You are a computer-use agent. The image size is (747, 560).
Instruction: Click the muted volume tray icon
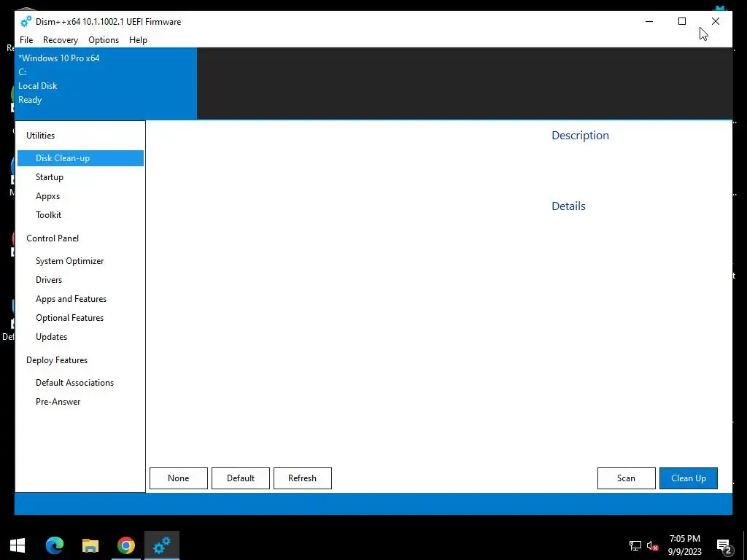652,545
